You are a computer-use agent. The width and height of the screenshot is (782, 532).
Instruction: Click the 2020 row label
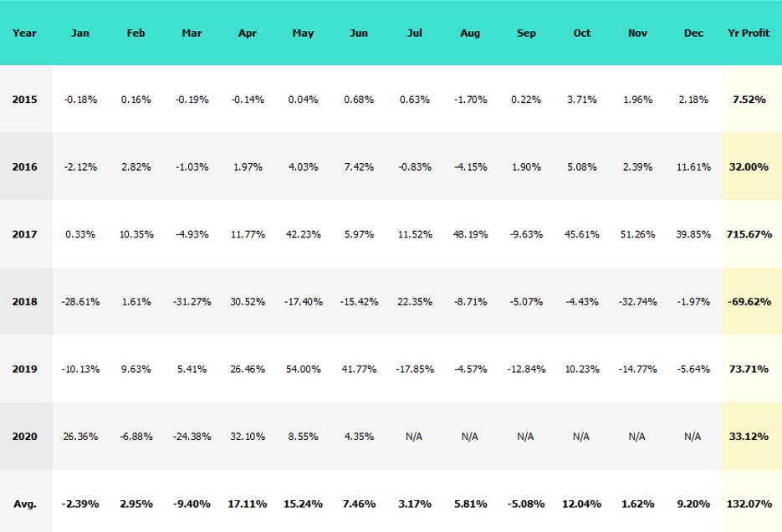pos(25,437)
